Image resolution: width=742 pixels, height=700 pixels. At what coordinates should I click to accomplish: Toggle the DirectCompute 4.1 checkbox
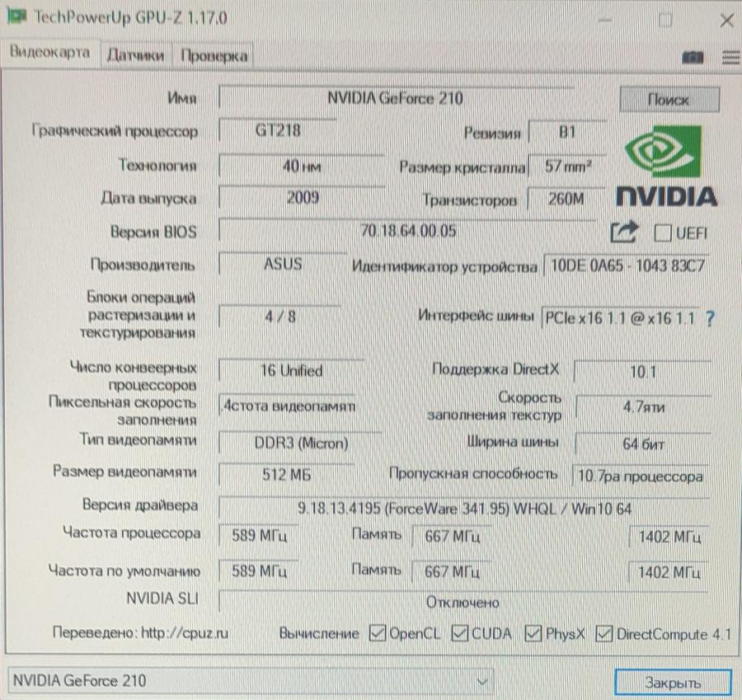tap(603, 634)
